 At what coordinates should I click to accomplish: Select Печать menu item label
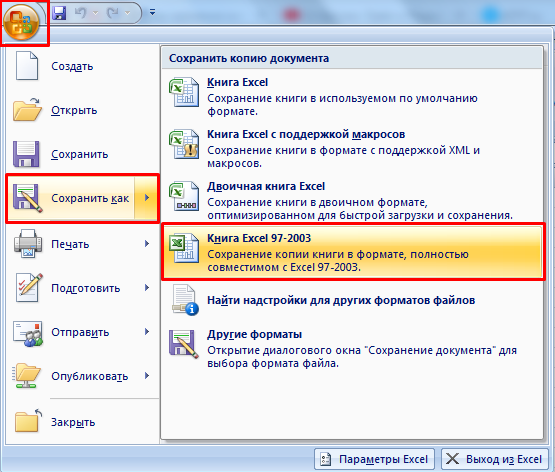(x=70, y=244)
